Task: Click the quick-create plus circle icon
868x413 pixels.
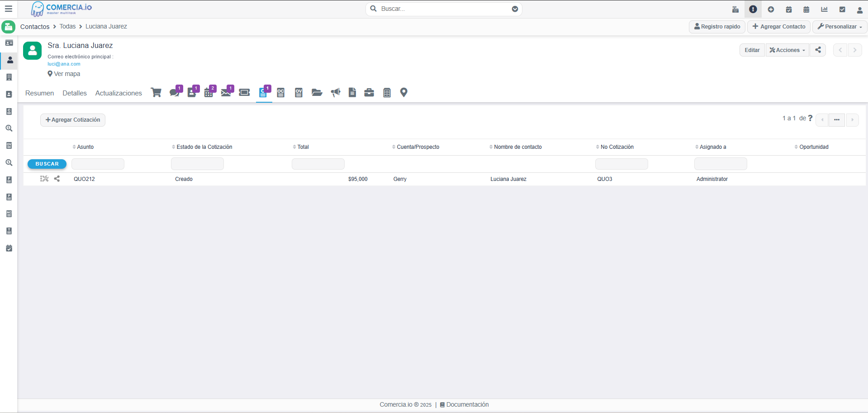Action: (x=771, y=9)
